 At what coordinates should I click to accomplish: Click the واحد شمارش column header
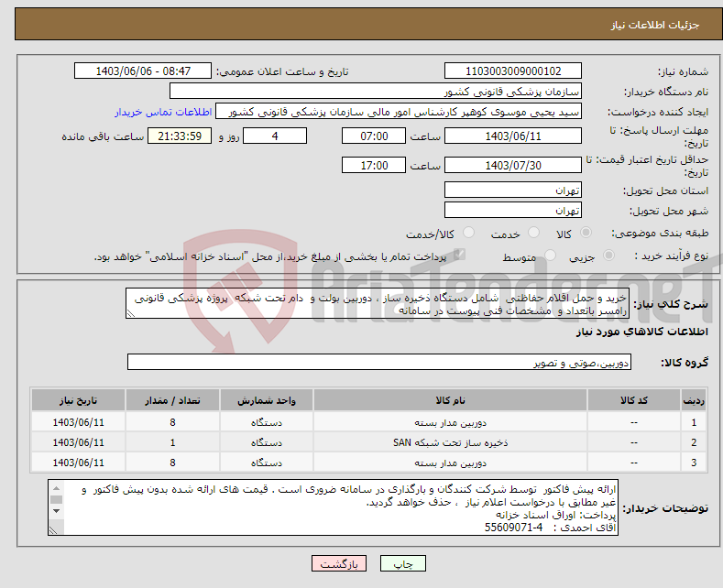(267, 400)
